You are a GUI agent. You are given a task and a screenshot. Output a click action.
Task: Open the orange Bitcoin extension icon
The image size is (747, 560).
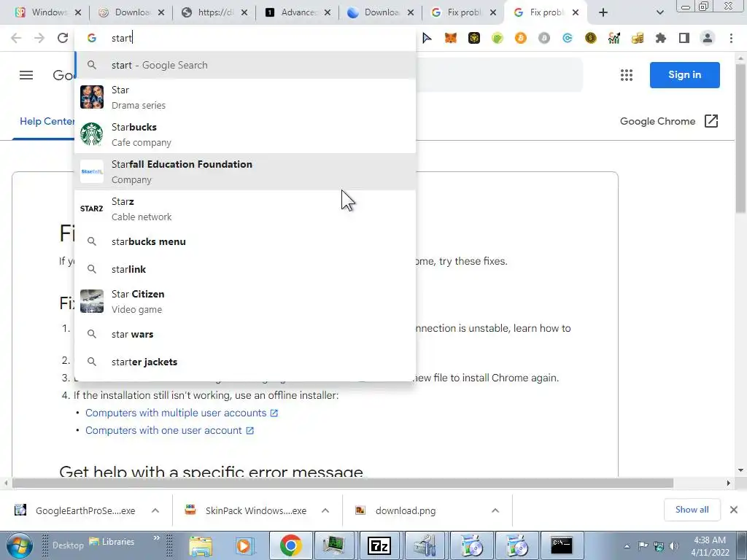[521, 38]
